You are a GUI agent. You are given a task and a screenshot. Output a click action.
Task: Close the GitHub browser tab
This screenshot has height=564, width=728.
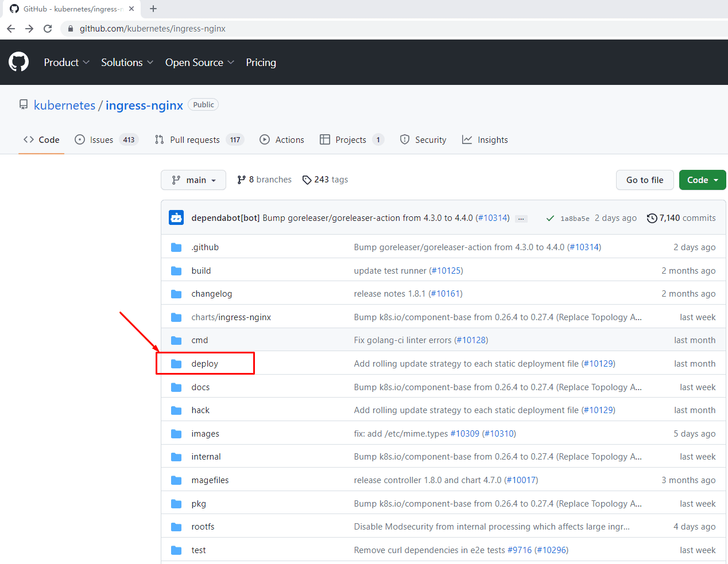pos(132,9)
